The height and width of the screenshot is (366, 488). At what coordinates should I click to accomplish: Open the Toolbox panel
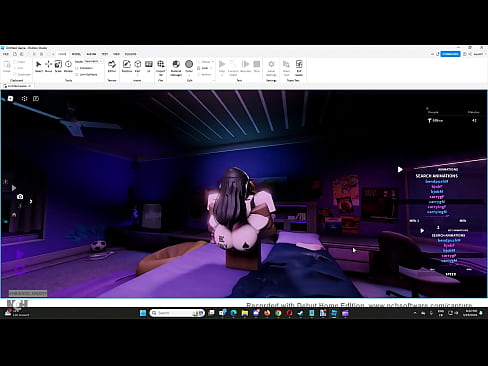[126, 66]
